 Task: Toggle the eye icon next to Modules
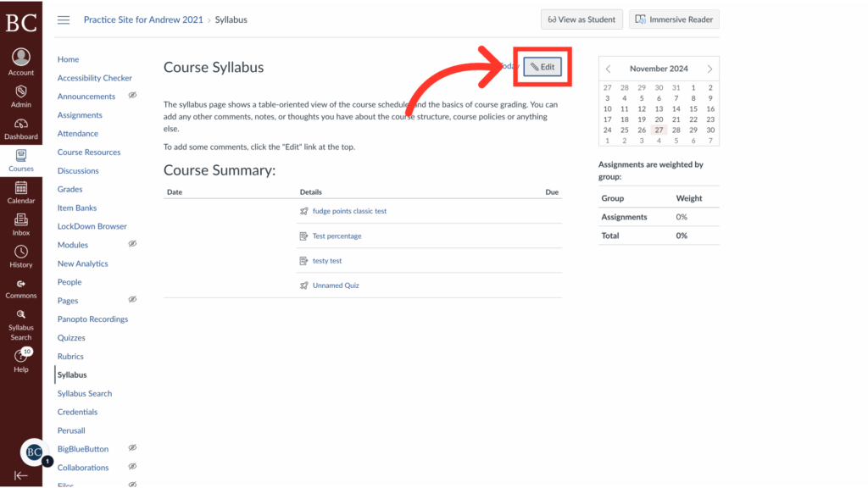131,244
